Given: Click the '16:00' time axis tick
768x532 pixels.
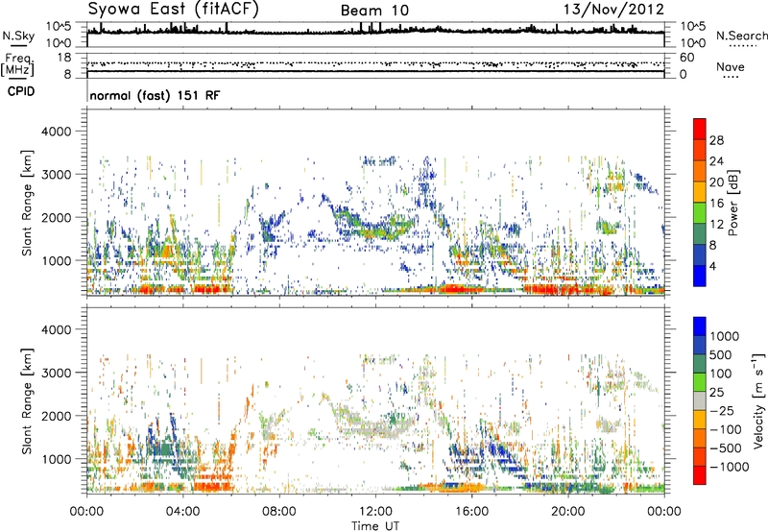Looking at the screenshot, I should [x=471, y=512].
